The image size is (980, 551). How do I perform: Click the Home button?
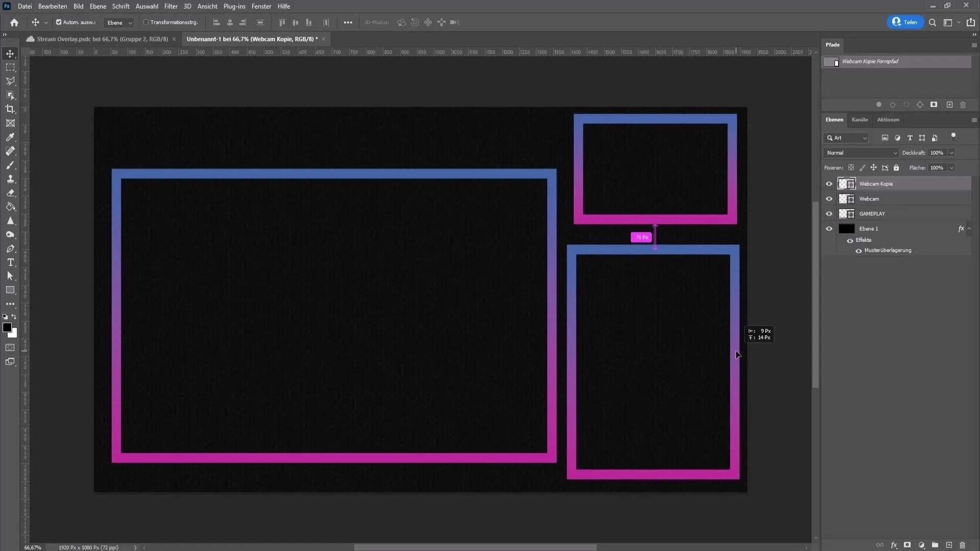tap(14, 22)
